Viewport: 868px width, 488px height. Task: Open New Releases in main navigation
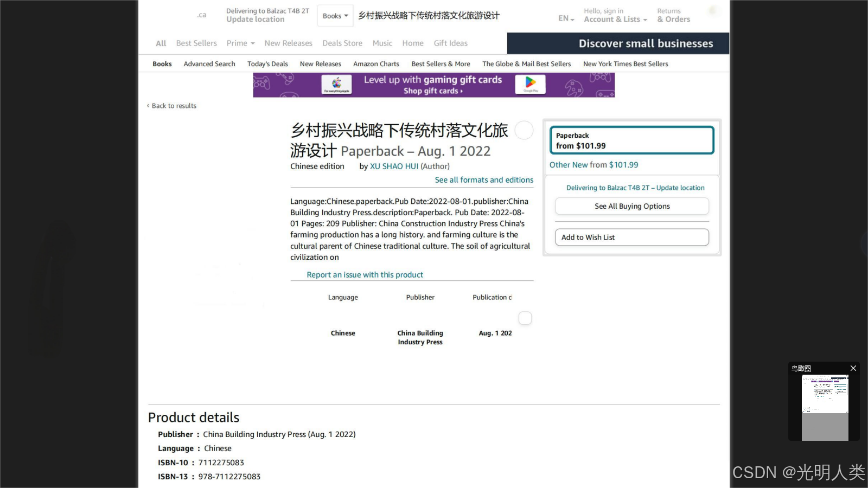pyautogui.click(x=289, y=43)
